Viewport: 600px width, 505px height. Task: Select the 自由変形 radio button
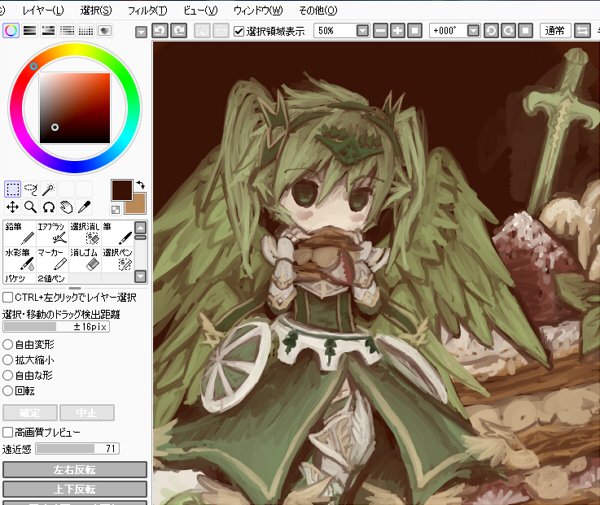(8, 344)
